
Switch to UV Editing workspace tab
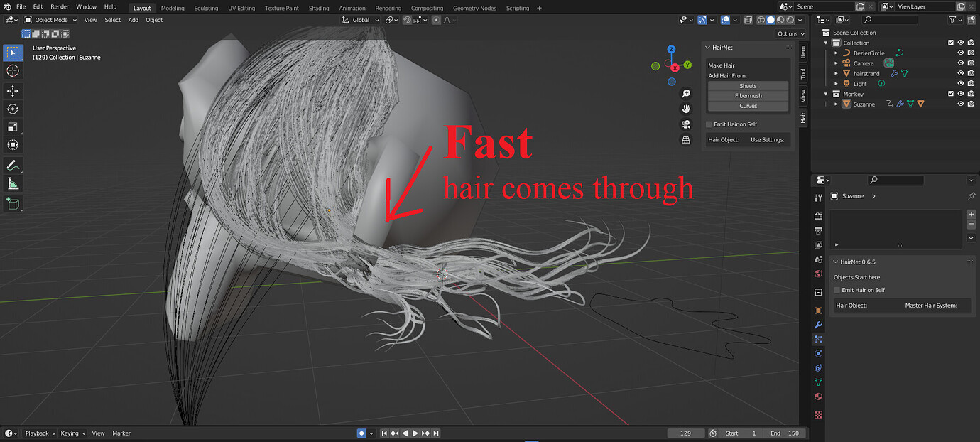pos(241,8)
